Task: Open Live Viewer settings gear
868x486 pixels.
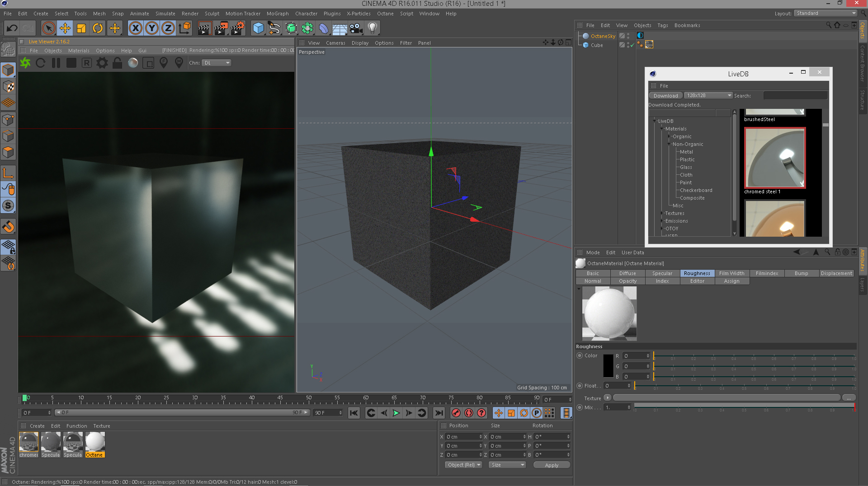Action: (102, 63)
